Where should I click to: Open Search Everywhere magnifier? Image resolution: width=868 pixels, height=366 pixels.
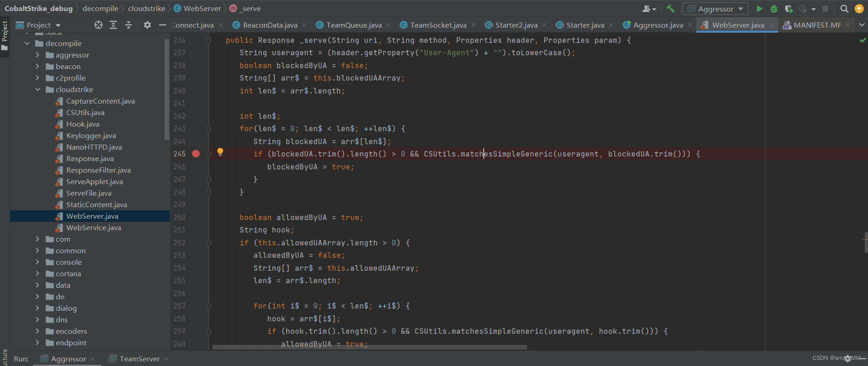(845, 9)
